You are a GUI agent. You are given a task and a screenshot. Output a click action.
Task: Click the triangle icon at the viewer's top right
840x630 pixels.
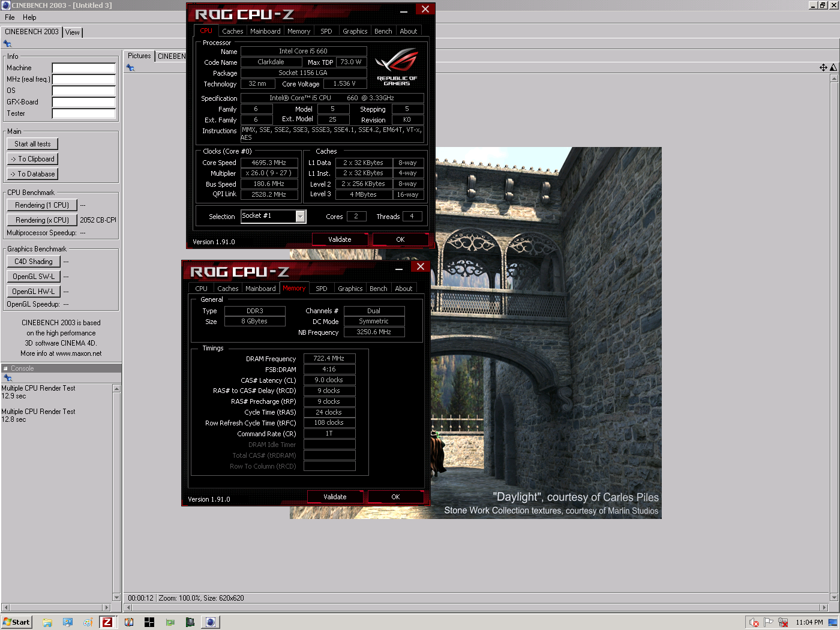(x=833, y=68)
